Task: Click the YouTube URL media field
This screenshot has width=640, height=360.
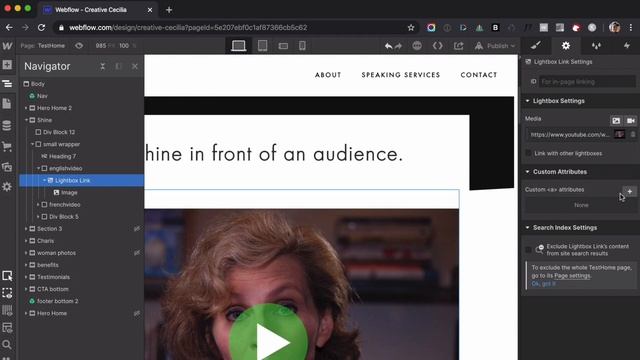Action: (x=569, y=134)
